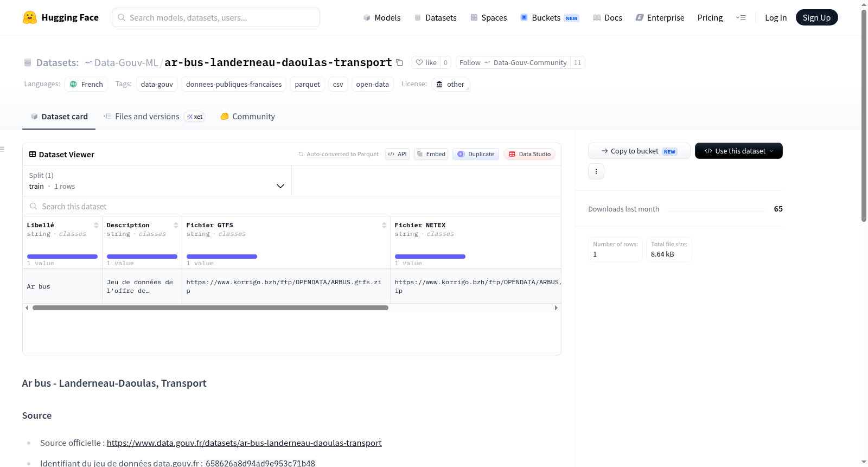Viewport: 868px width, 467px height.
Task: Follow Data-Gouv-Community organization
Action: pyautogui.click(x=513, y=62)
